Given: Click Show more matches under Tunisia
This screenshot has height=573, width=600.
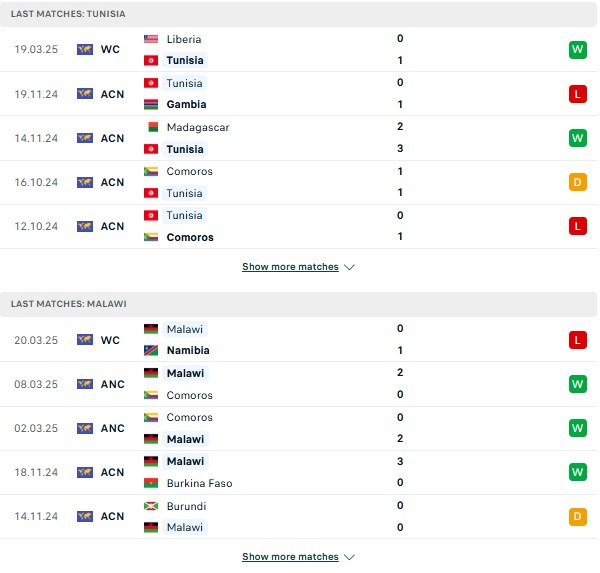Looking at the screenshot, I should pos(290,267).
